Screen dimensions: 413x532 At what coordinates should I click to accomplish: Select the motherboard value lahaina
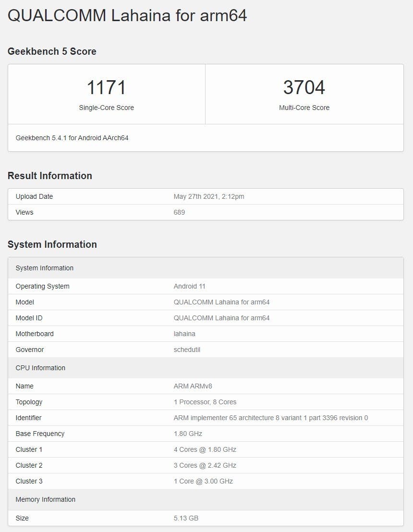tap(184, 334)
